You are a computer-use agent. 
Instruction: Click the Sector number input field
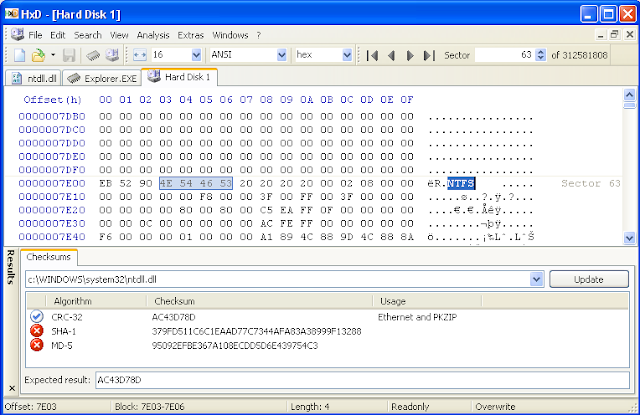[x=505, y=55]
